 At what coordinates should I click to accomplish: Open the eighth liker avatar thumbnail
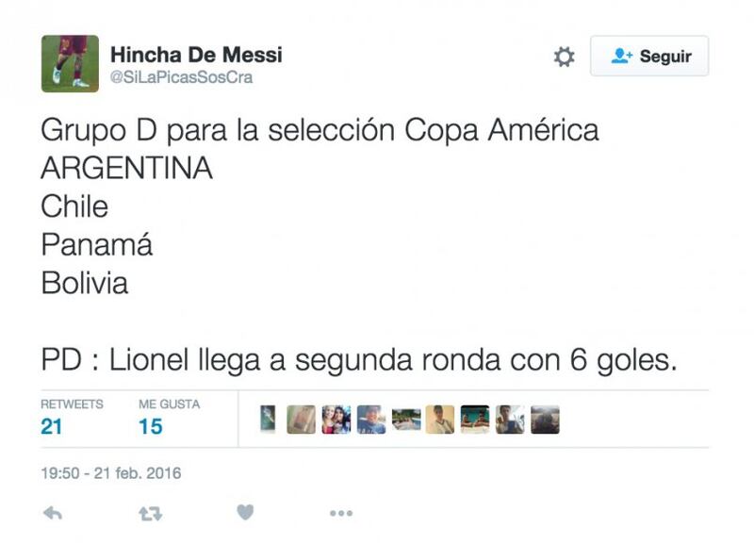click(x=510, y=420)
